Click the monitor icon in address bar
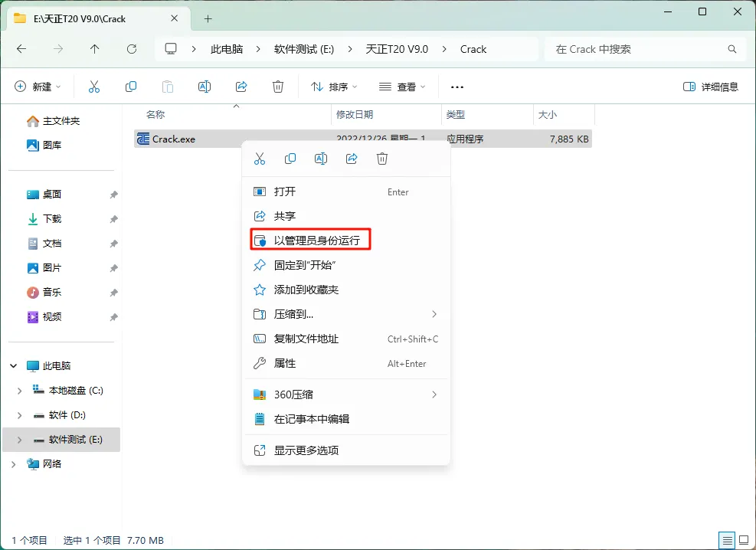Image resolution: width=756 pixels, height=550 pixels. 171,49
